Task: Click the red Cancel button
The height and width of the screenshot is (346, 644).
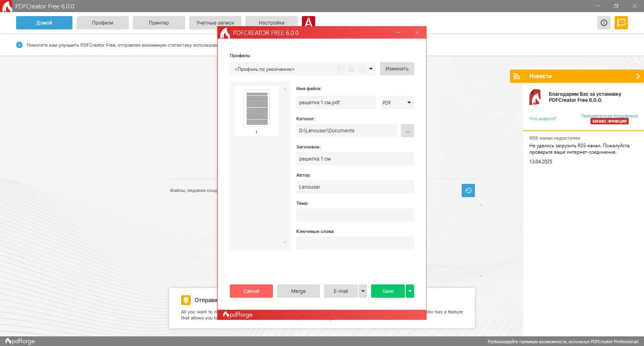Action: point(251,291)
